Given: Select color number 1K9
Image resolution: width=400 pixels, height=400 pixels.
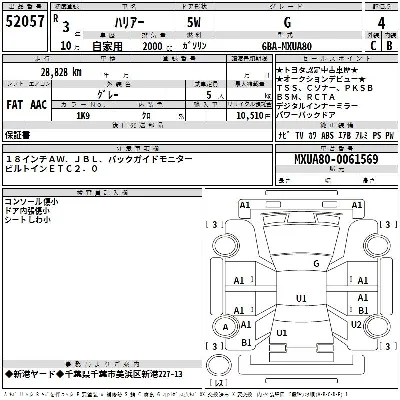Looking at the screenshot, I should 83,116.
